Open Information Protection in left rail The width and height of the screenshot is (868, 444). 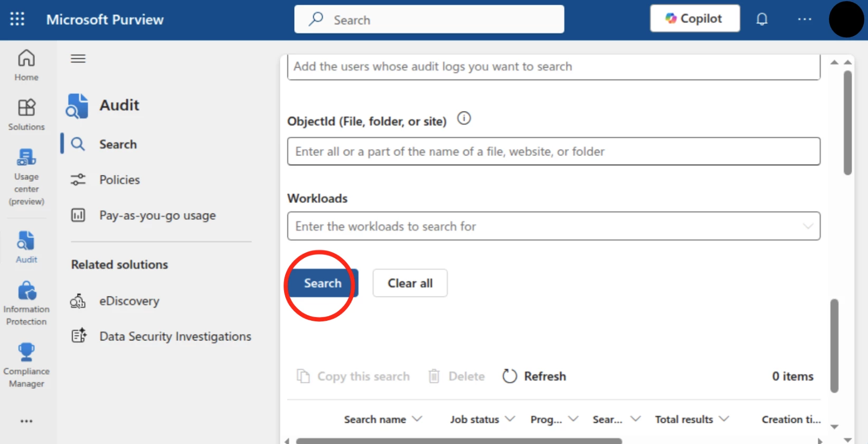26,303
